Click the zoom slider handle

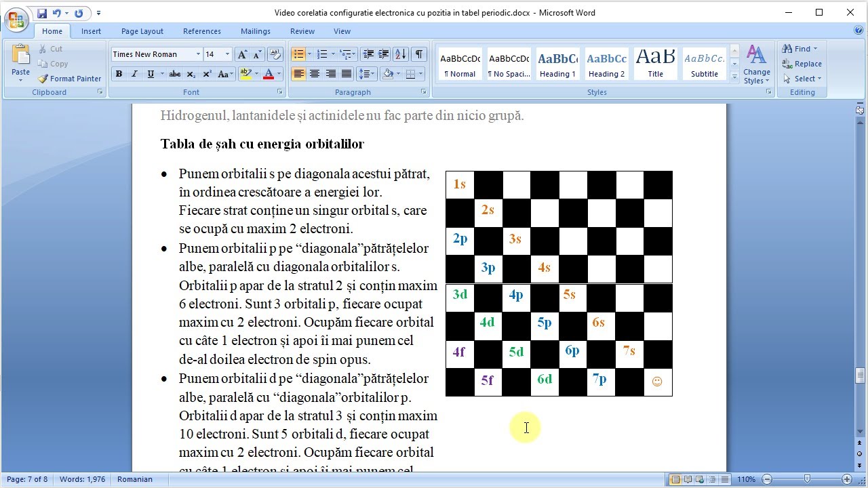[x=807, y=479]
